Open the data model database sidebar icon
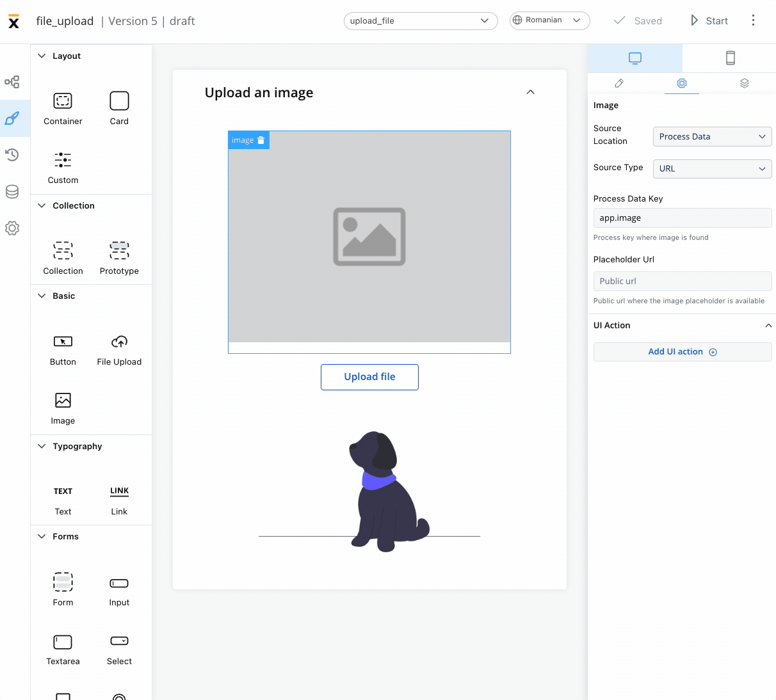This screenshot has height=700, width=776. tap(12, 191)
